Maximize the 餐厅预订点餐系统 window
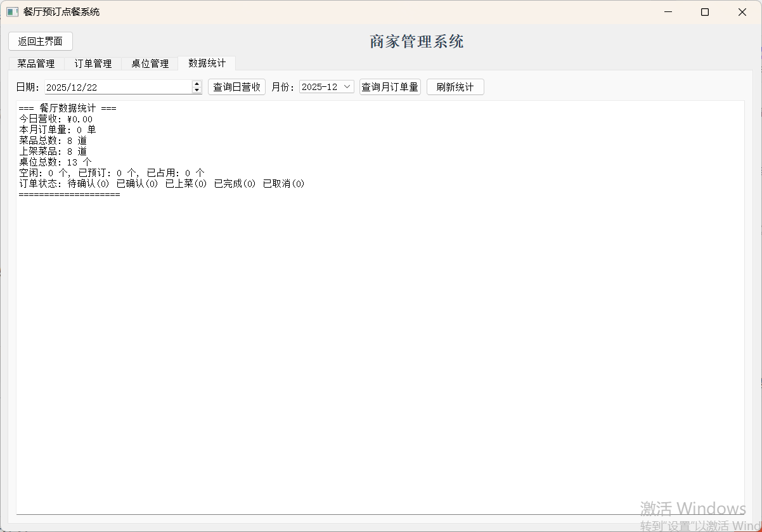Image resolution: width=762 pixels, height=532 pixels. (x=705, y=12)
